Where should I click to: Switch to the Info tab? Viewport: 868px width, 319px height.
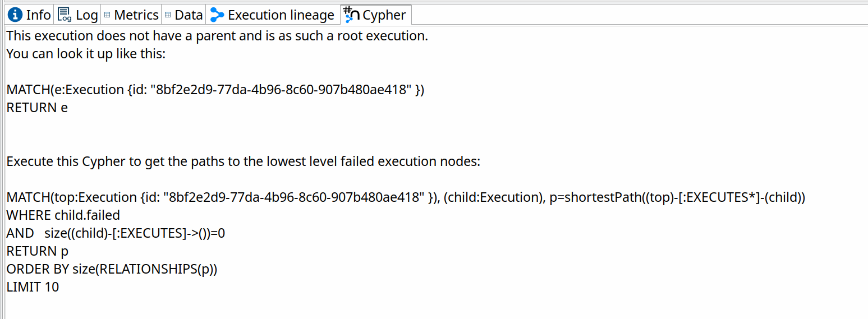point(38,15)
